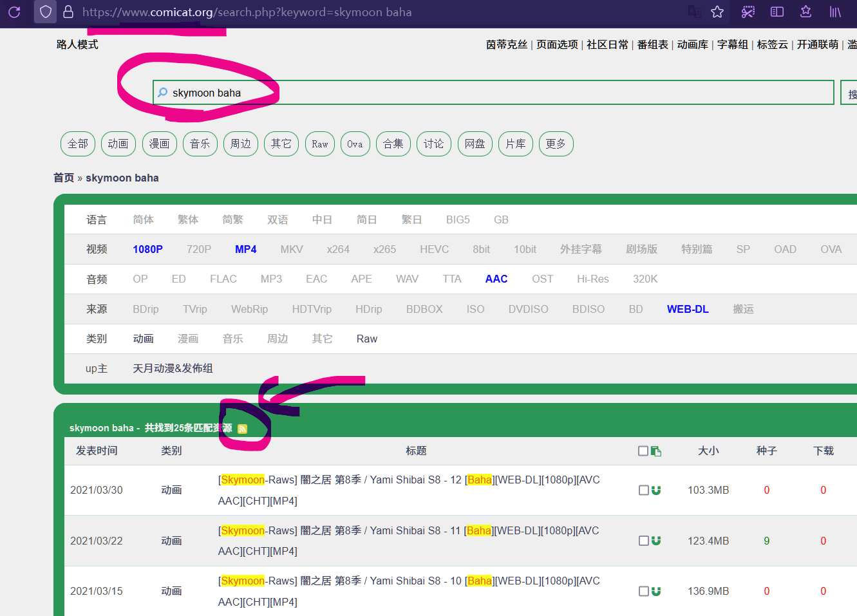This screenshot has height=616, width=857.
Task: Open the browser sidebar panel icon
Action: point(777,12)
